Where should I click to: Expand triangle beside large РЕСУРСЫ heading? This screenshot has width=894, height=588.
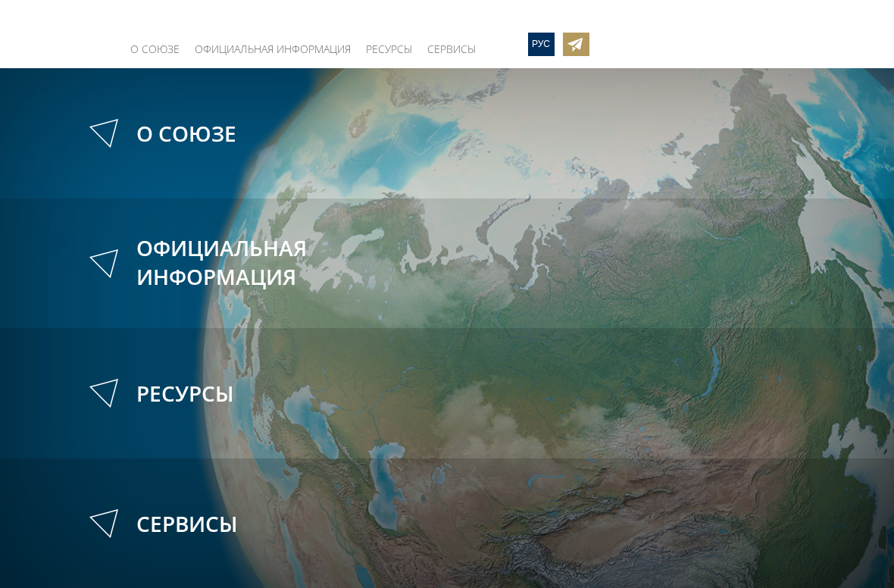coord(105,393)
